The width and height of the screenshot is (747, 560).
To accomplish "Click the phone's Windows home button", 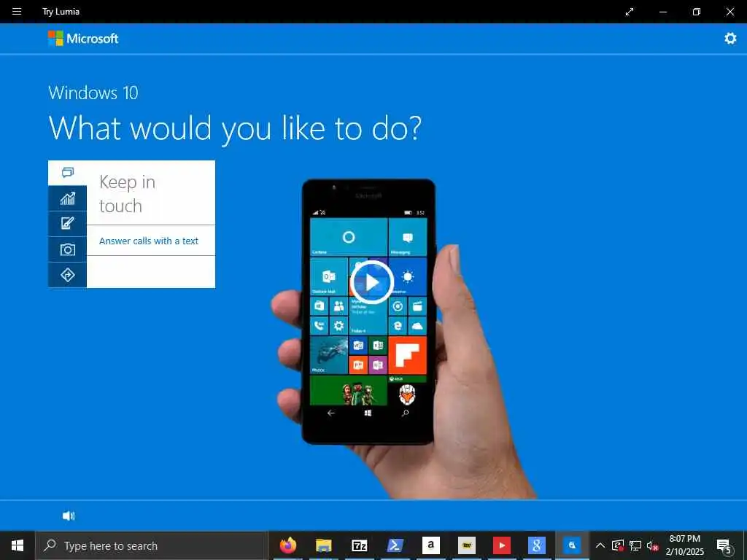I will tap(368, 413).
